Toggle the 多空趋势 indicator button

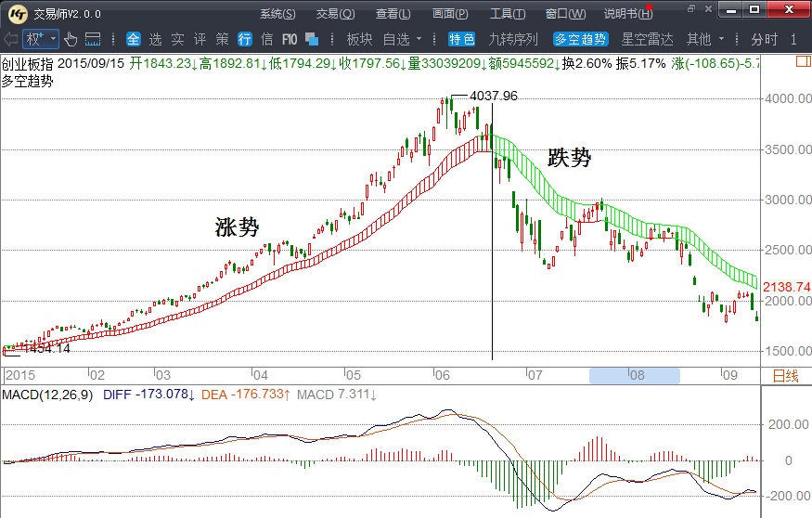(580, 39)
